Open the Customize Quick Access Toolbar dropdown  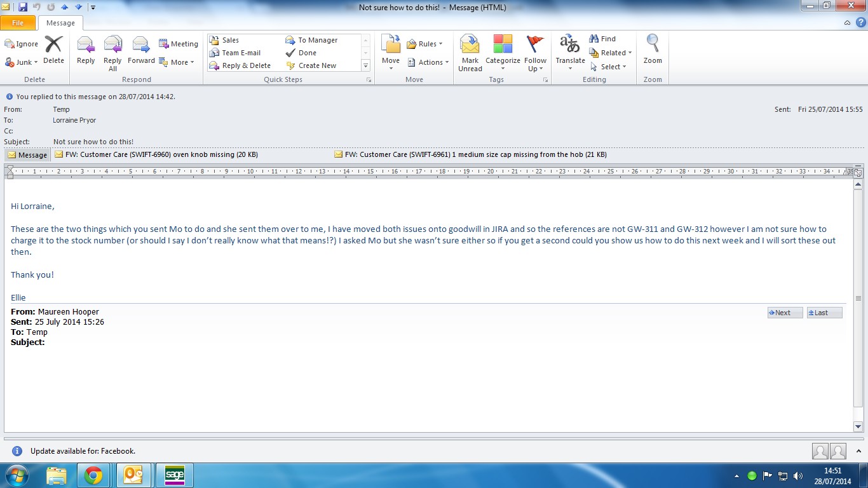coord(93,8)
